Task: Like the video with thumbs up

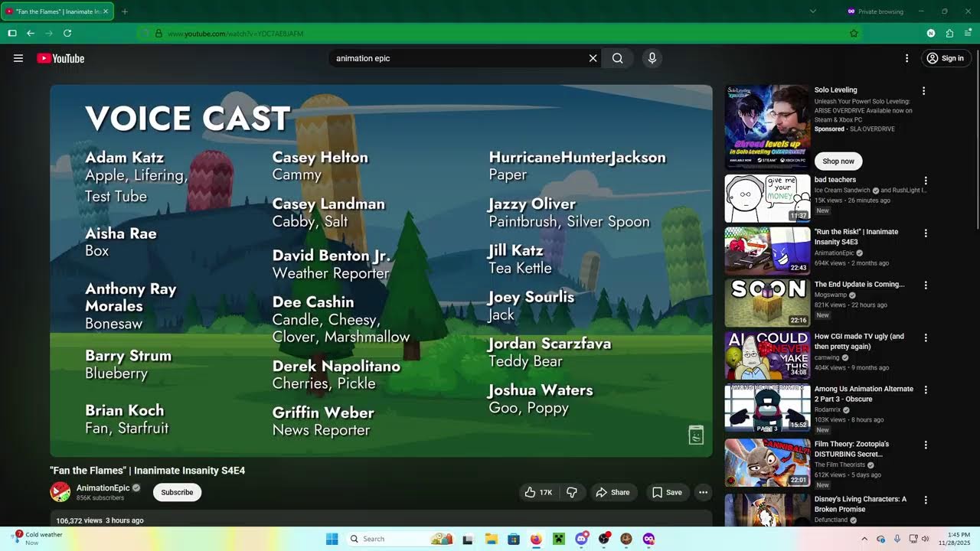Action: (x=539, y=492)
